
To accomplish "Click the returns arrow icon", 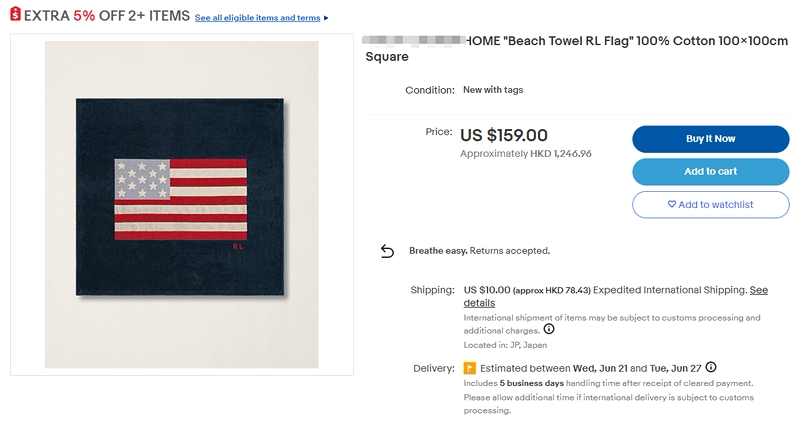I will point(388,251).
